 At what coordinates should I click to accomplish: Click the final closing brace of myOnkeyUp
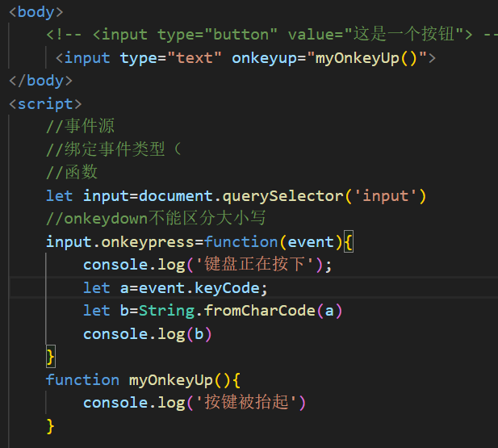point(50,426)
